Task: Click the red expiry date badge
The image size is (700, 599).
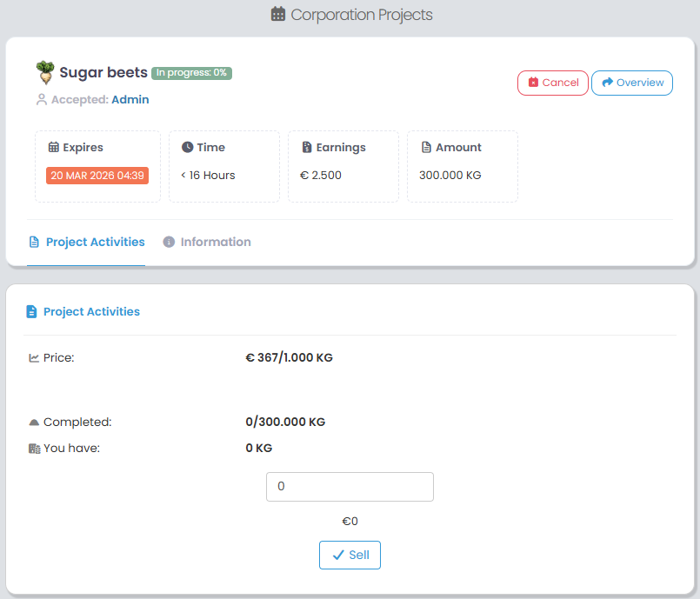Action: (97, 176)
